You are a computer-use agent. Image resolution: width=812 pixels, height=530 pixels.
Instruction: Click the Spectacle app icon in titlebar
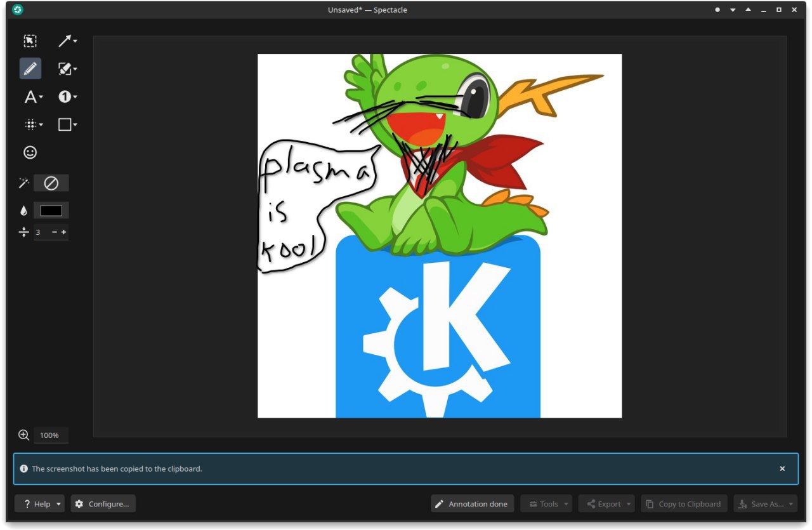[18, 10]
